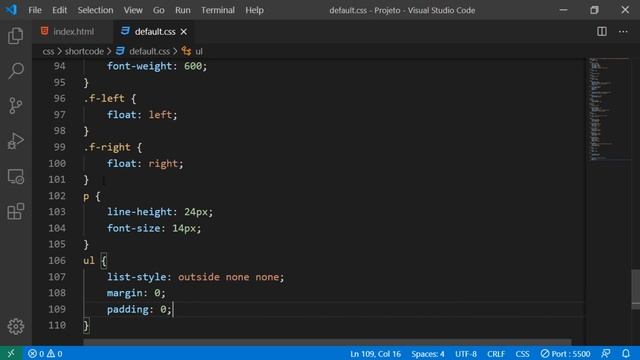Open the View menu

[133, 10]
